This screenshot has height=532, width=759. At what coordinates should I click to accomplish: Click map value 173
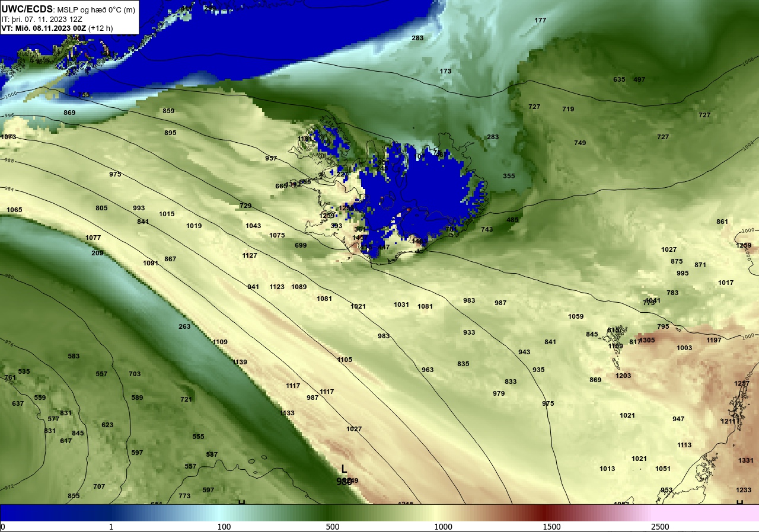click(x=445, y=71)
